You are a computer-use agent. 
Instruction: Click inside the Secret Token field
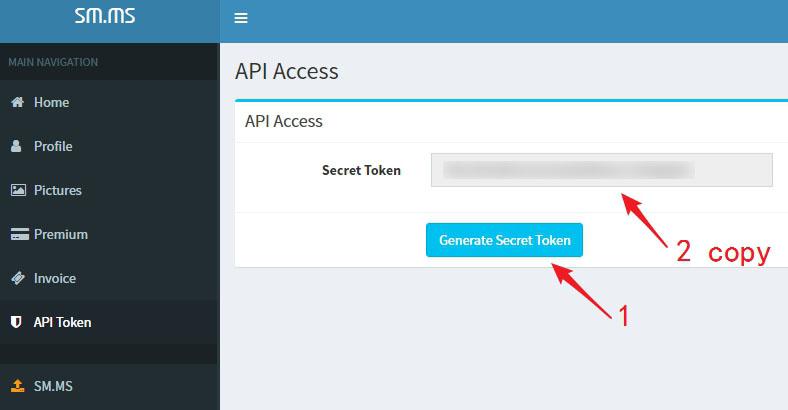point(602,170)
